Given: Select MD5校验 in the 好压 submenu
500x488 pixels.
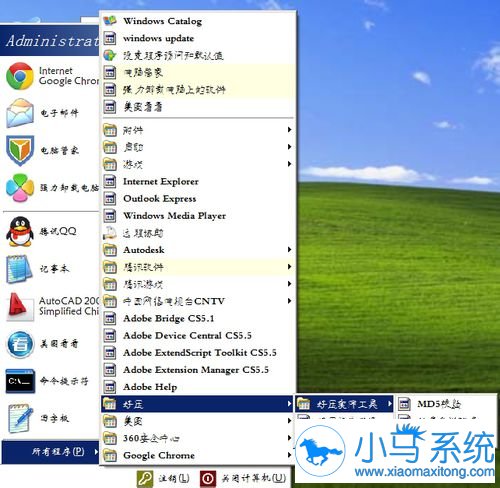Looking at the screenshot, I should pos(446,404).
